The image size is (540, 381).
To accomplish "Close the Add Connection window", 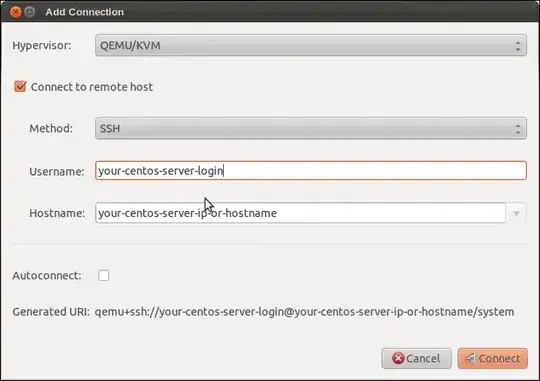I will tap(15, 12).
